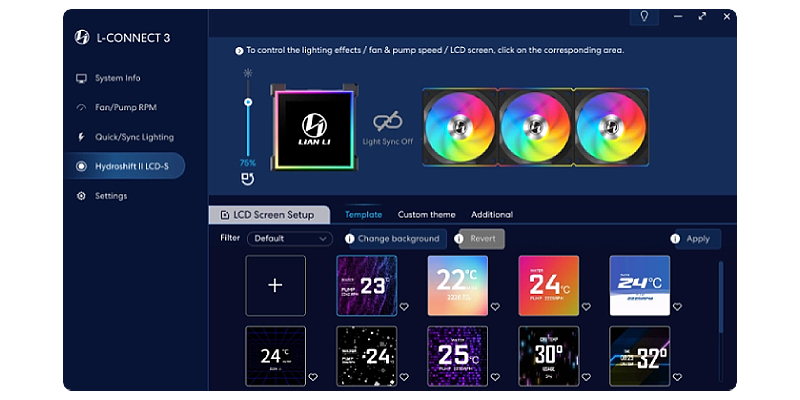Click the L-CONNECT 3 logo icon
Screen dimensions: 800x400
coord(82,37)
